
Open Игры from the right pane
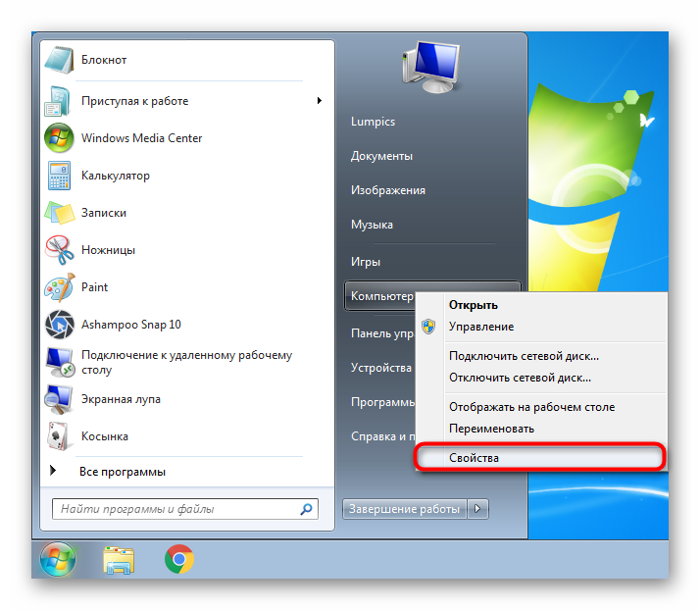click(365, 262)
